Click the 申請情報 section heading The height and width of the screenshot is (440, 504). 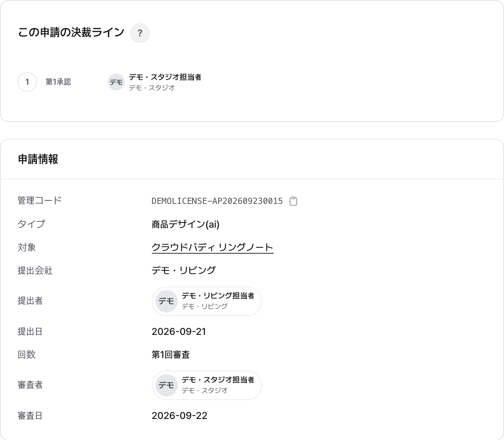pos(38,159)
